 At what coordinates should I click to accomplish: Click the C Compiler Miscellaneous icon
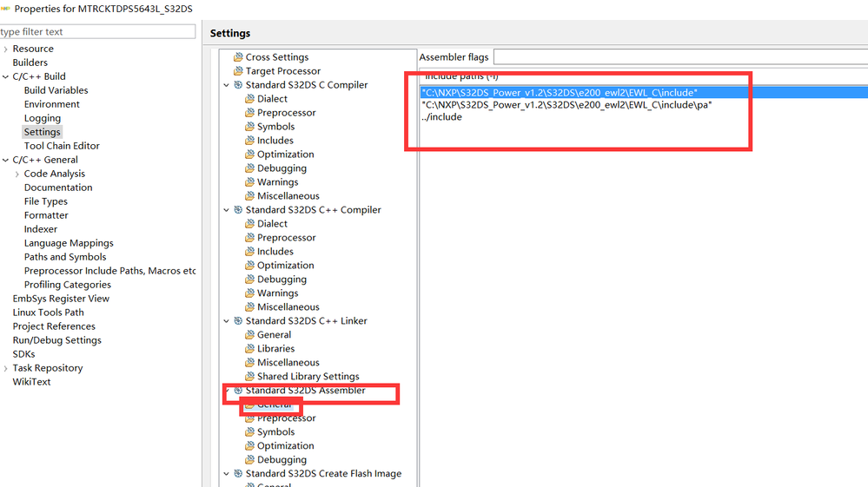click(249, 195)
